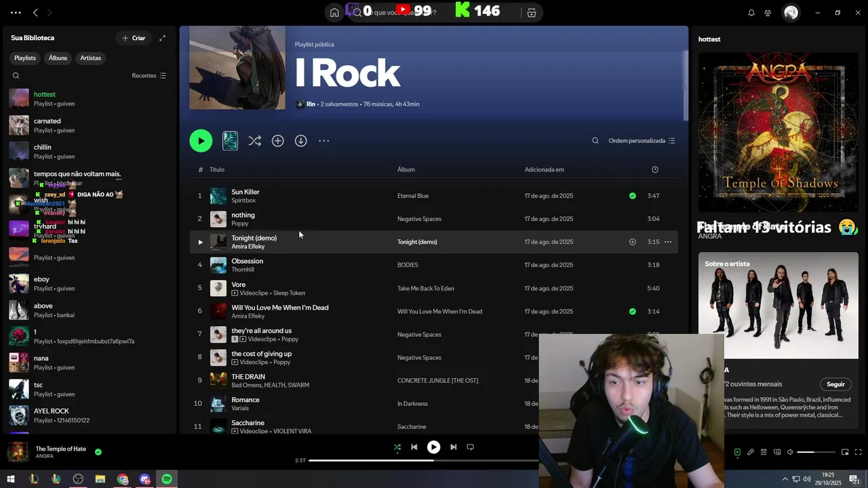
Task: Click the duration clock column header
Action: tap(655, 169)
